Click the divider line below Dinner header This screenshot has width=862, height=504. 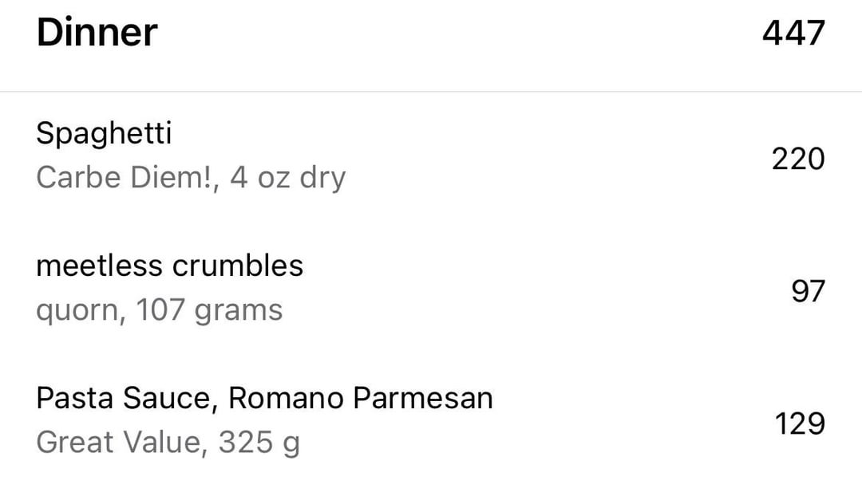click(431, 91)
